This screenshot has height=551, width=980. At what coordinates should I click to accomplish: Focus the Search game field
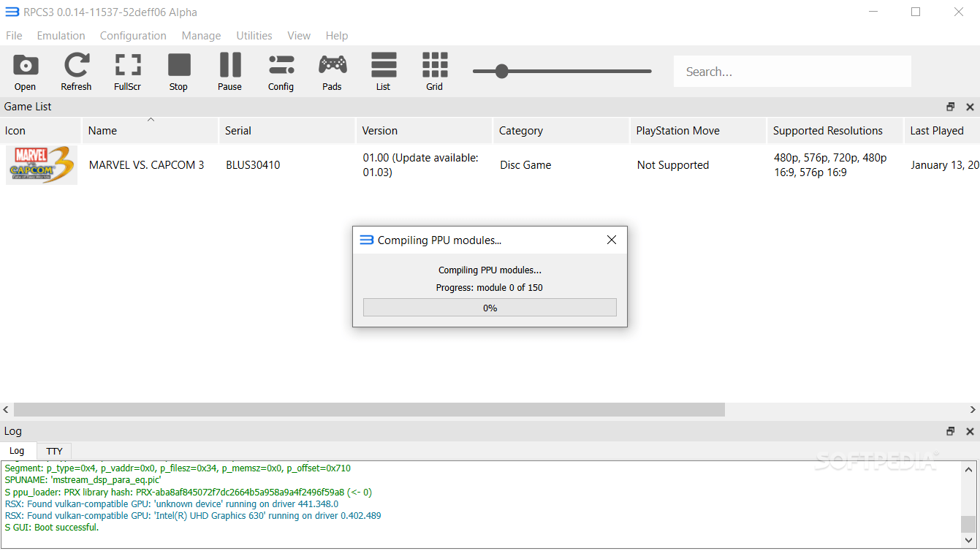[792, 72]
